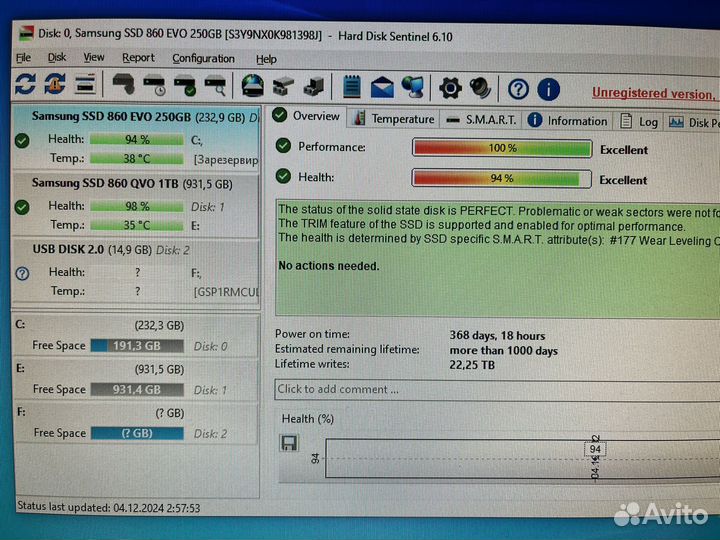The height and width of the screenshot is (540, 720).
Task: Click the 'Health (%)' chart label
Action: 308,419
